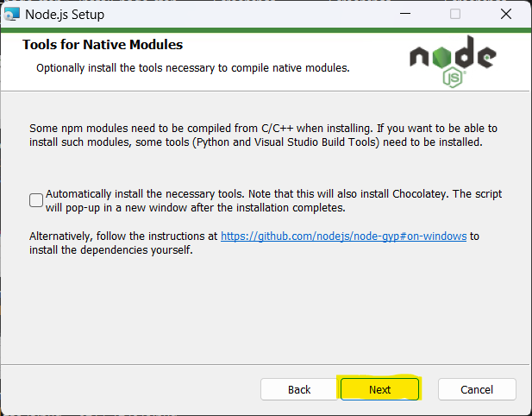Image resolution: width=532 pixels, height=416 pixels.
Task: Proceed with the highlighted Next button
Action: [x=379, y=389]
